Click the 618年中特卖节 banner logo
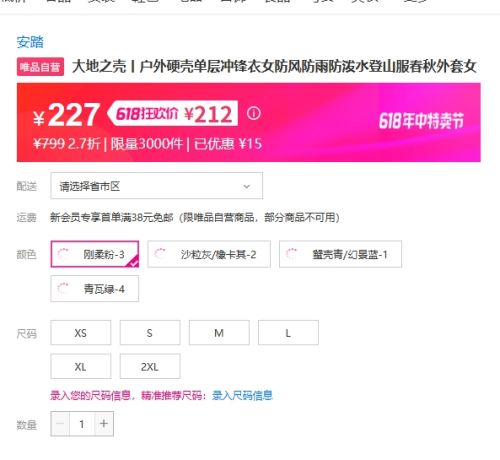The image size is (500, 460). pyautogui.click(x=421, y=121)
